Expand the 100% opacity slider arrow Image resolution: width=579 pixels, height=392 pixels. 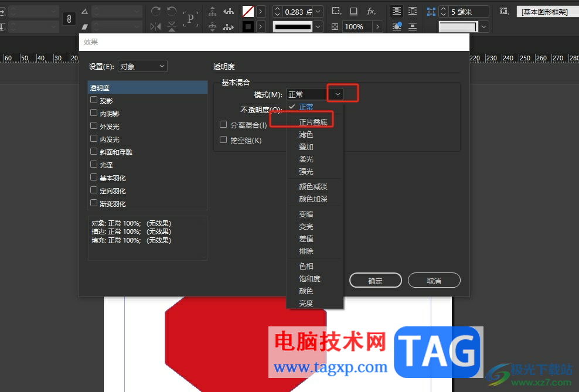click(377, 26)
